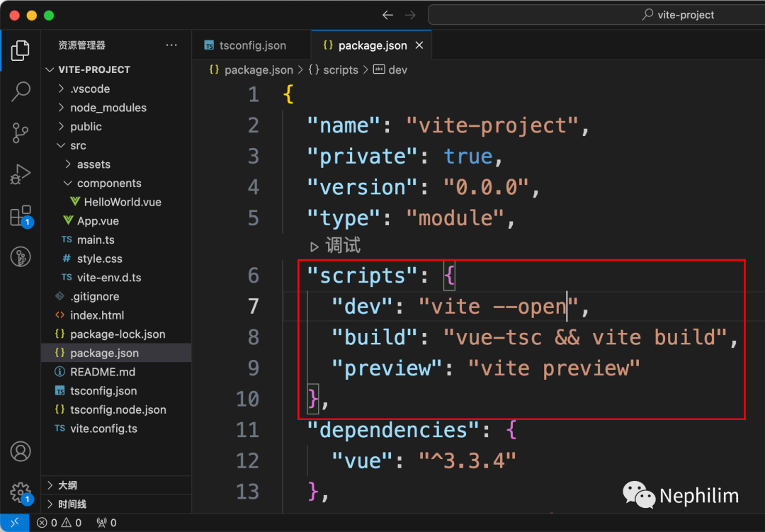Click the command center search box vite-project
Screen dimensions: 765x532
pos(596,15)
